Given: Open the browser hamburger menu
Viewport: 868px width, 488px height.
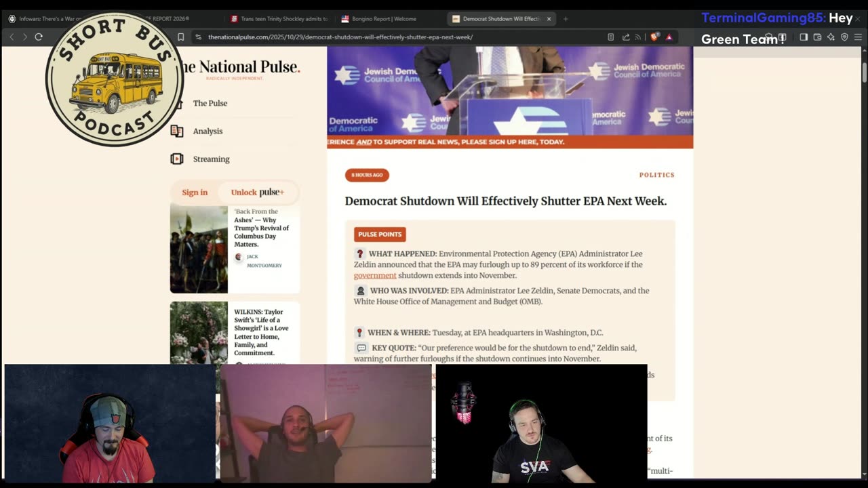Looking at the screenshot, I should (858, 37).
